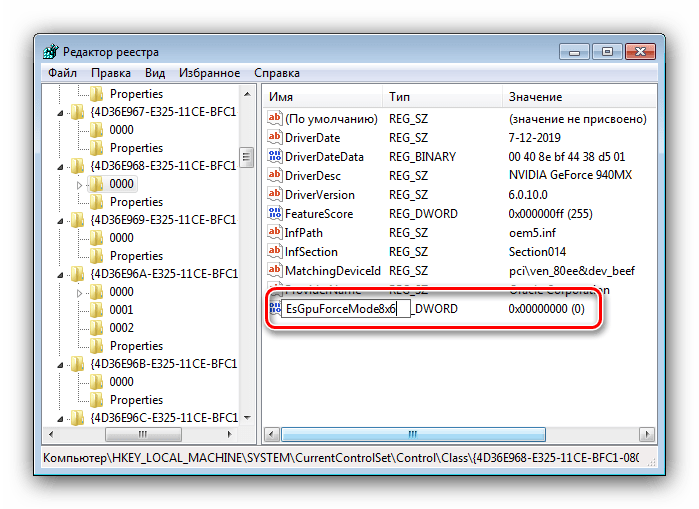Click the InfSection string value icon
The height and width of the screenshot is (509, 699).
[275, 251]
